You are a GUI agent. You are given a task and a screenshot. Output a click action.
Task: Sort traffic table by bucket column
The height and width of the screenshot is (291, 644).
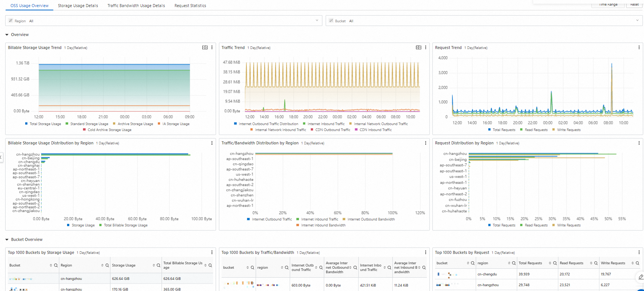pos(248,268)
